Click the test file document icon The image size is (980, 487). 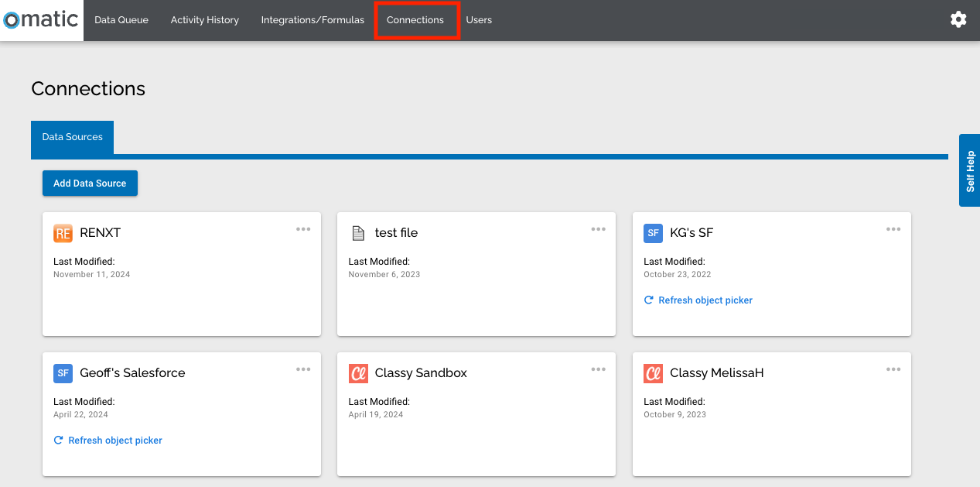[357, 233]
